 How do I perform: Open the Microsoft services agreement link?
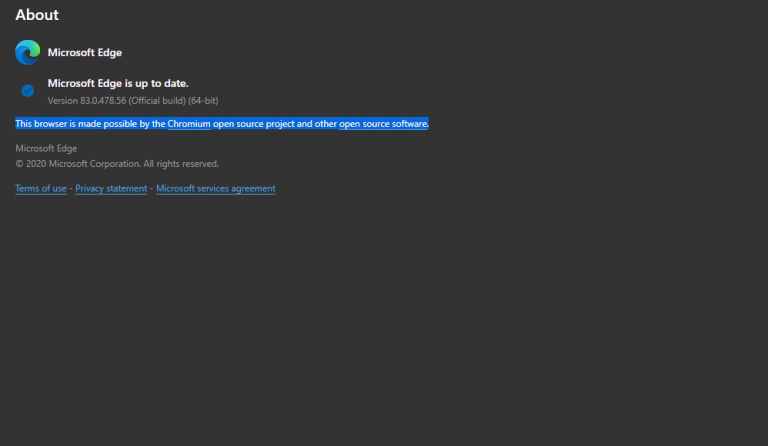coord(216,188)
